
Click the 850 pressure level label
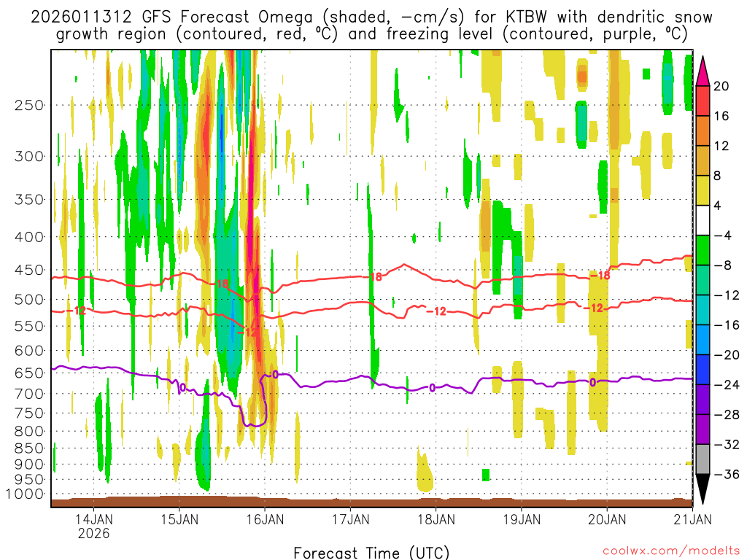(x=29, y=448)
